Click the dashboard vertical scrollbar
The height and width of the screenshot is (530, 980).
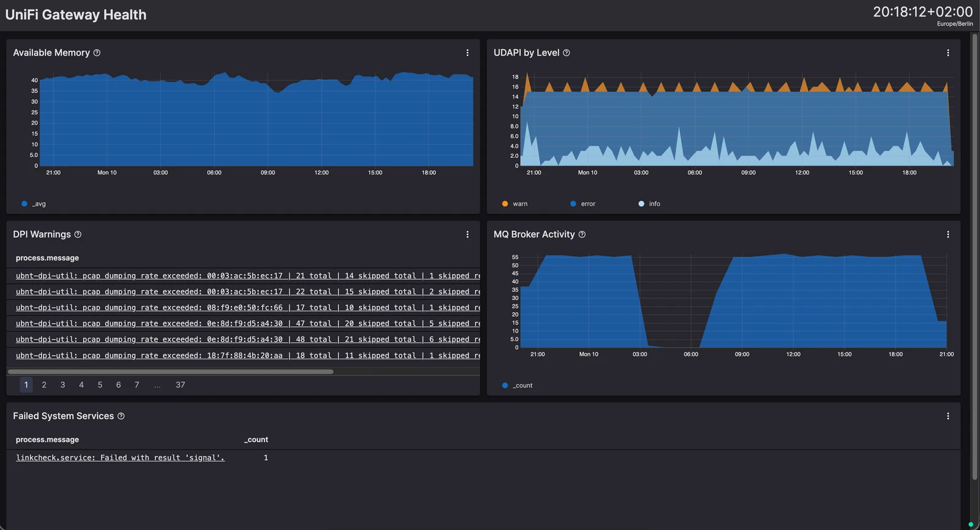(x=974, y=257)
